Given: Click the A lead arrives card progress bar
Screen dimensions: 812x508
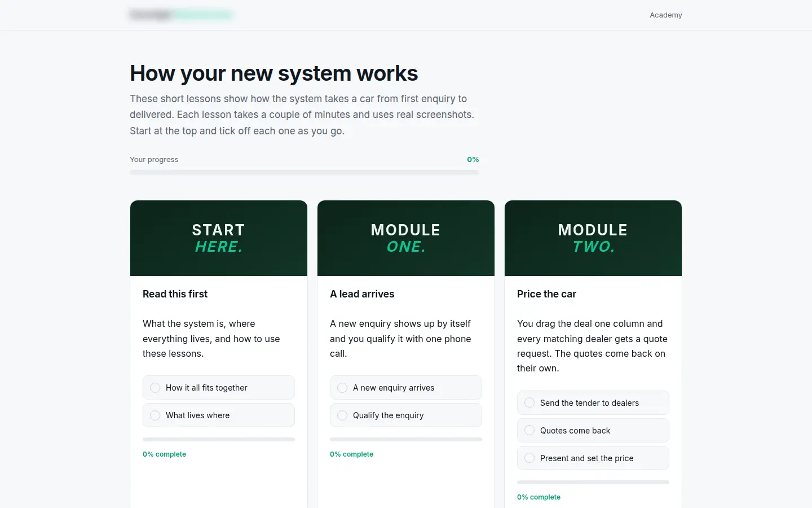Looking at the screenshot, I should (406, 439).
